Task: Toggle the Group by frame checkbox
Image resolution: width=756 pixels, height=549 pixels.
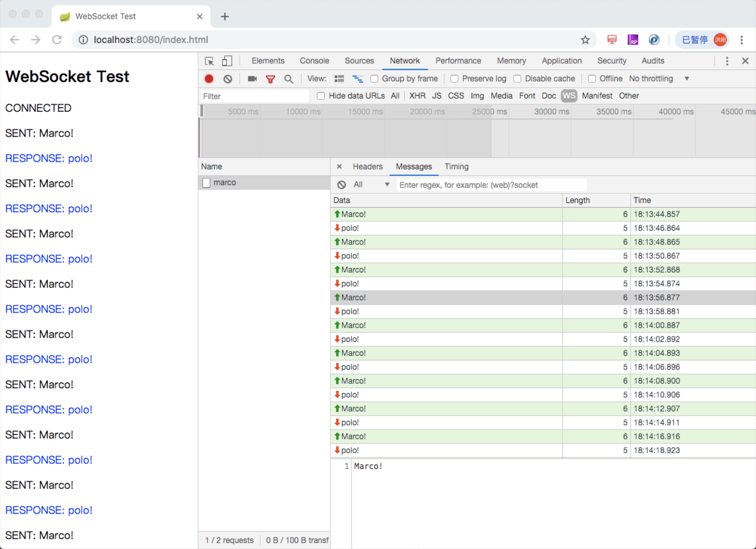Action: (373, 79)
